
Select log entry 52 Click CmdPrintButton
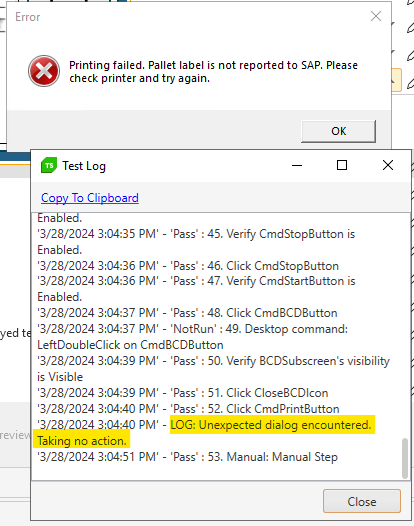188,409
